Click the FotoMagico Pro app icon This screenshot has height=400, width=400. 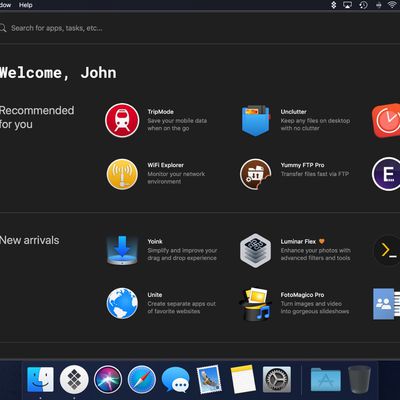(256, 304)
